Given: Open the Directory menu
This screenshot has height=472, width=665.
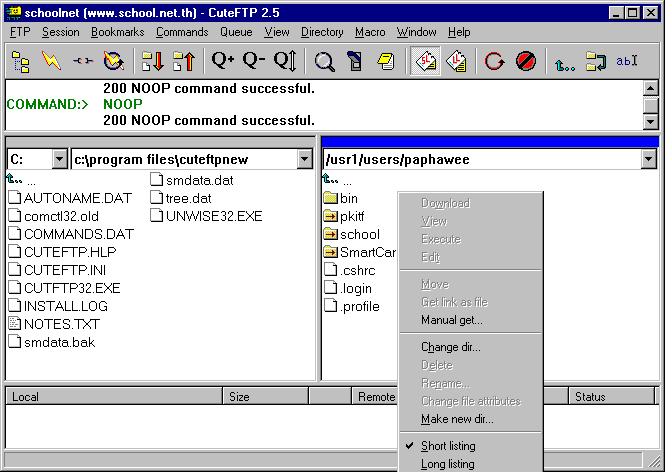Looking at the screenshot, I should click(322, 32).
